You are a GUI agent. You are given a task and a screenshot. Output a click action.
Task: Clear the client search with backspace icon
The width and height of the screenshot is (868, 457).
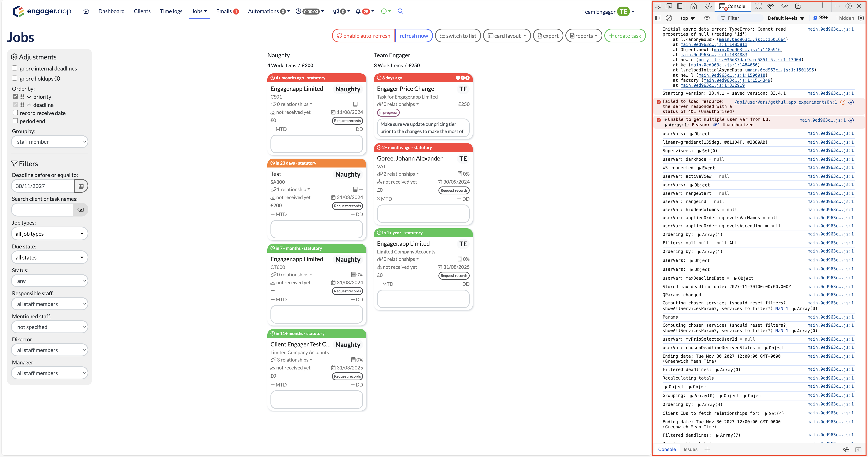click(x=81, y=210)
